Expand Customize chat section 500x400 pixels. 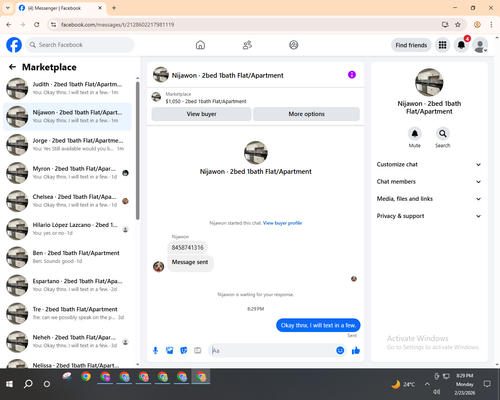[429, 164]
